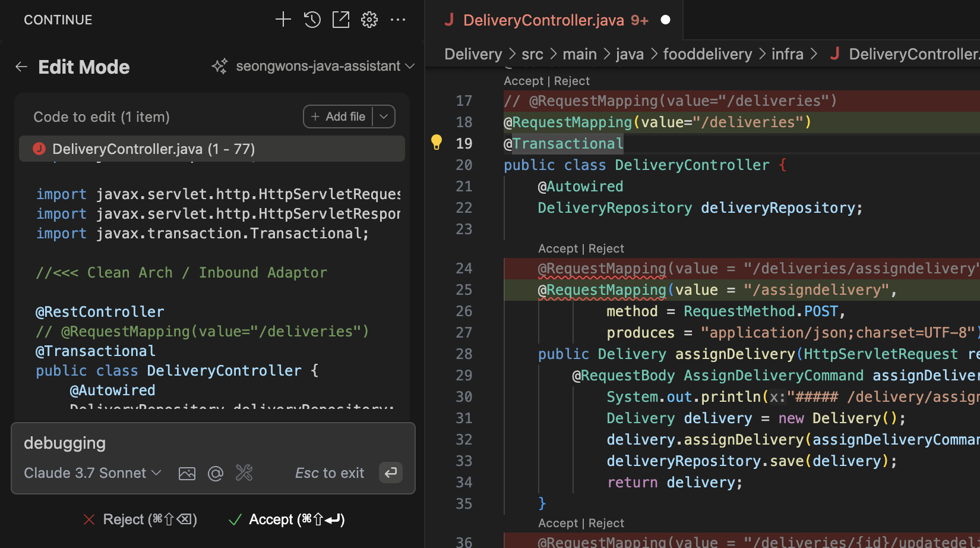980x548 pixels.
Task: Click the infra breadcrumb segment
Action: 787,54
